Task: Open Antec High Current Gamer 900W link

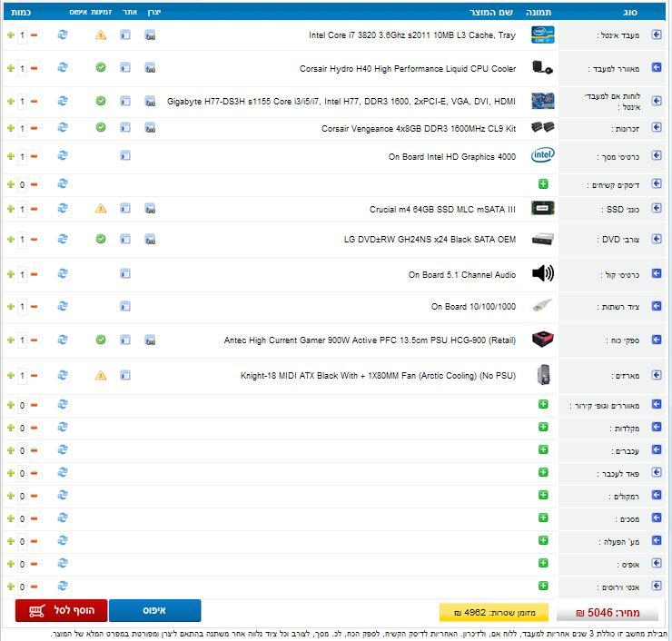Action: [x=370, y=340]
